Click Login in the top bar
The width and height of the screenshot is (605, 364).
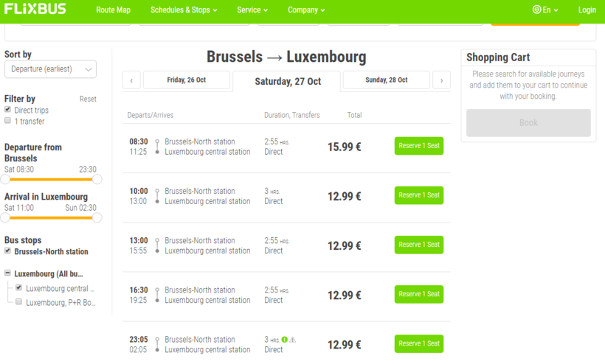[587, 10]
